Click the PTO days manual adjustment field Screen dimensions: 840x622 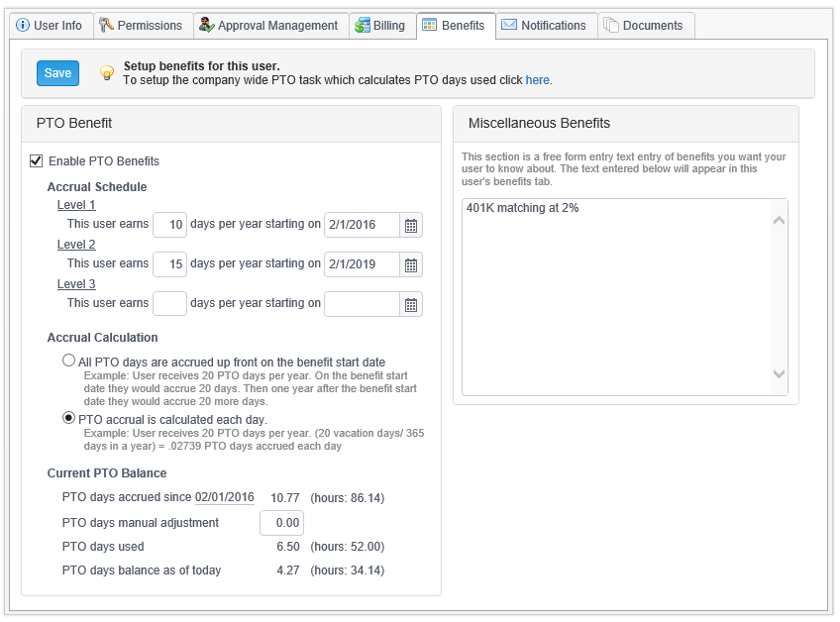281,523
